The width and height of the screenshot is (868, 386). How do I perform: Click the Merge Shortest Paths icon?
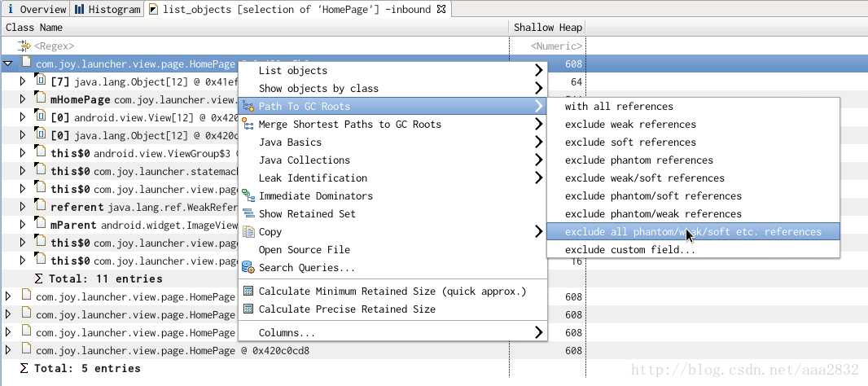[x=248, y=124]
